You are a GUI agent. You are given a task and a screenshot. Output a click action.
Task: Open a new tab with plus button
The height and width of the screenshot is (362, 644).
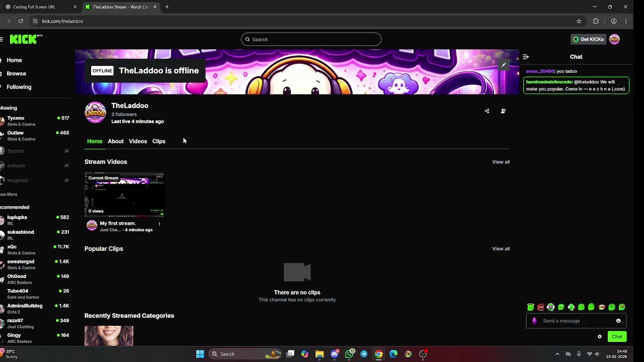tap(167, 7)
